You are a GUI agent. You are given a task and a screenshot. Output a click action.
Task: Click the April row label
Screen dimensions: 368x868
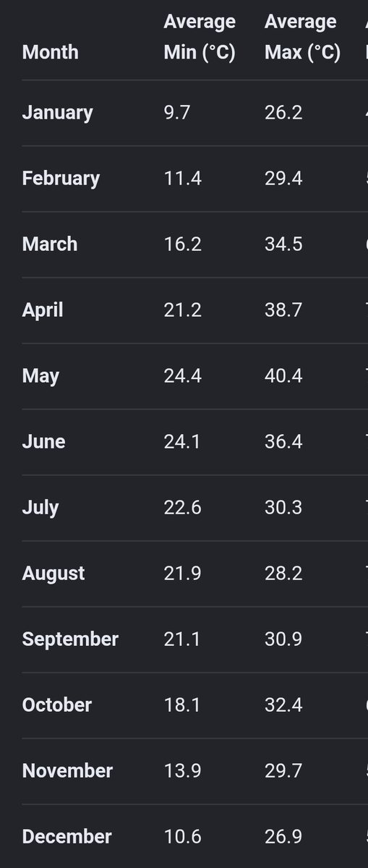tap(43, 310)
